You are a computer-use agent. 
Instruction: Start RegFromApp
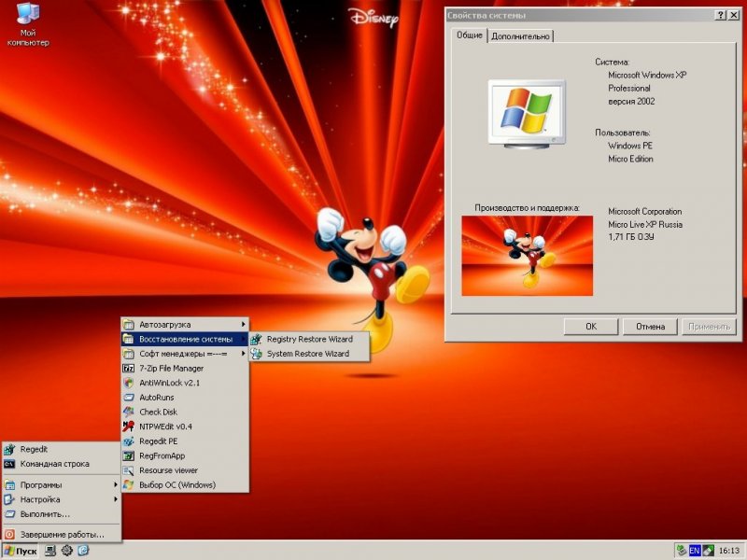[x=185, y=455]
